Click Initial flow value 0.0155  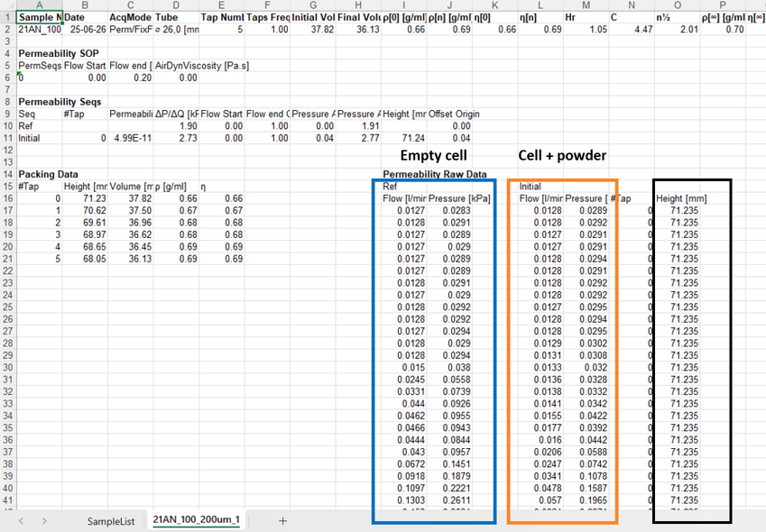point(540,416)
